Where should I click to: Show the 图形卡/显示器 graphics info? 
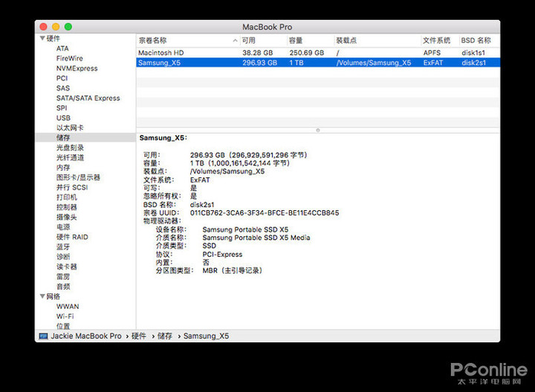point(78,177)
